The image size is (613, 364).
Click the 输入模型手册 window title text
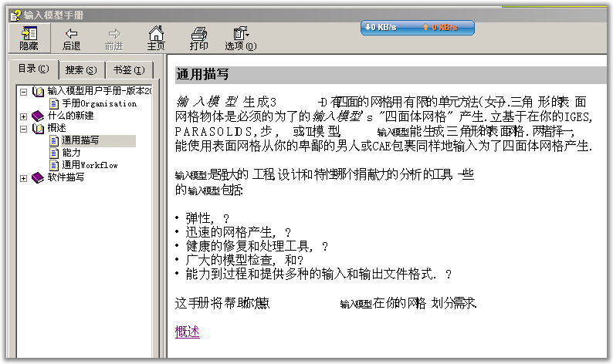point(53,15)
